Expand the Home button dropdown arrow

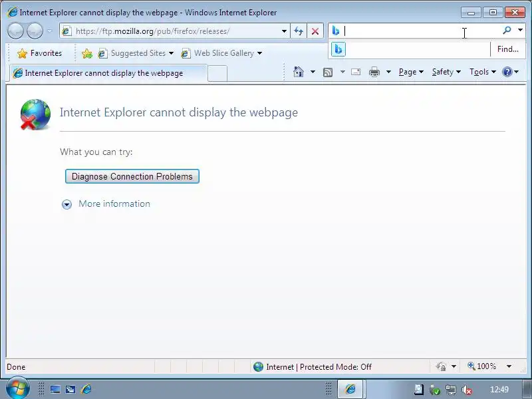point(313,72)
